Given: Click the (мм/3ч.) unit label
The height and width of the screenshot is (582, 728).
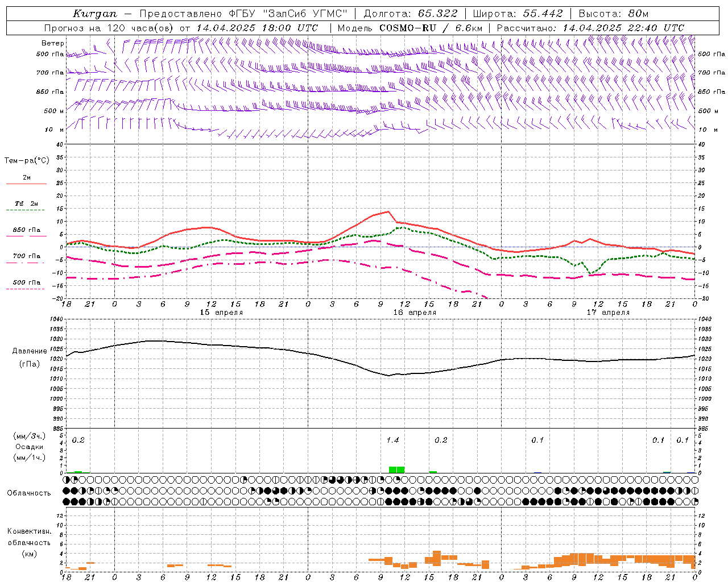Looking at the screenshot, I should [x=29, y=436].
